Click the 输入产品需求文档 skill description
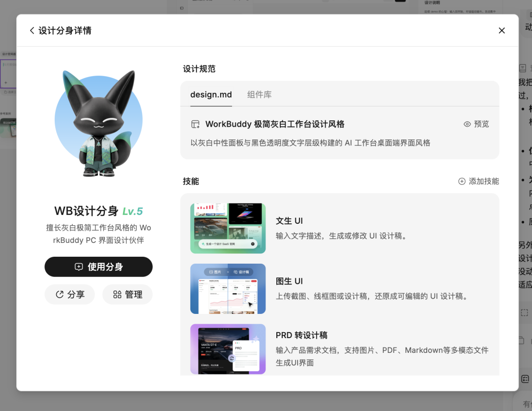The height and width of the screenshot is (411, 532). click(x=382, y=356)
